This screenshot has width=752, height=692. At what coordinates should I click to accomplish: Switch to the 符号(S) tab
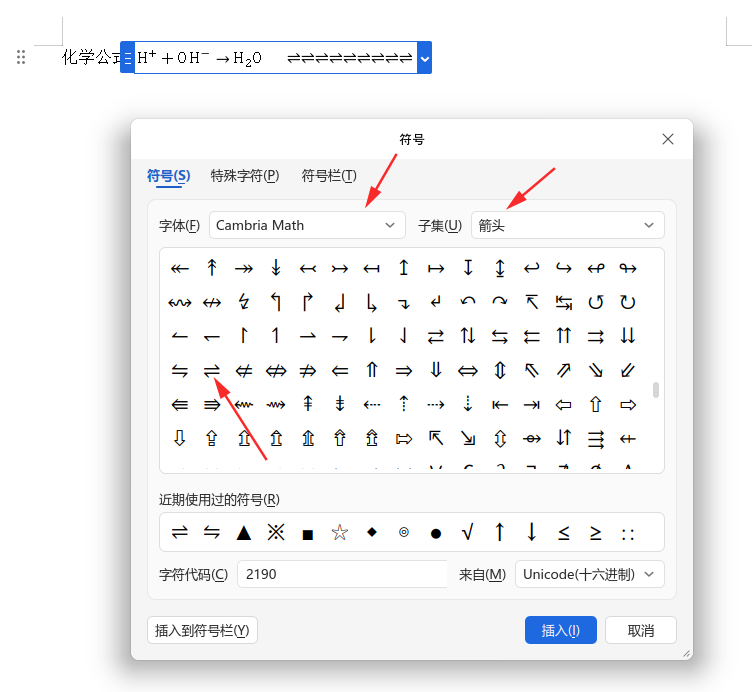168,176
